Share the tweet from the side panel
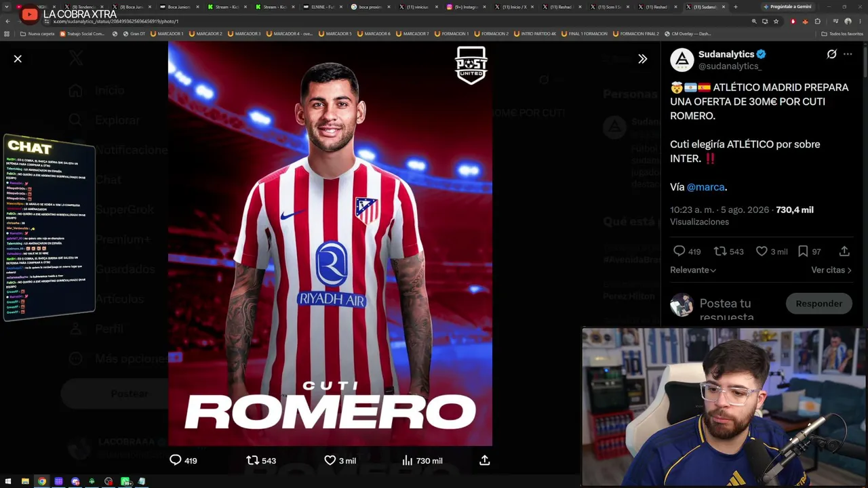Viewport: 868px width, 488px height. coord(844,251)
